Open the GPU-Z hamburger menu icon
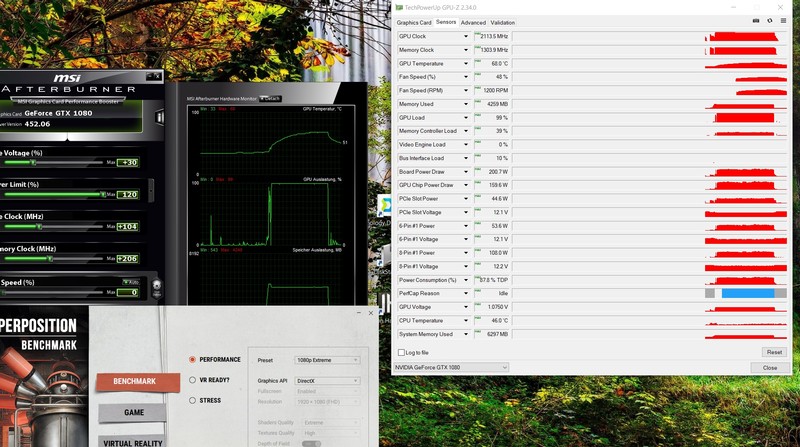800x447 pixels. click(783, 21)
